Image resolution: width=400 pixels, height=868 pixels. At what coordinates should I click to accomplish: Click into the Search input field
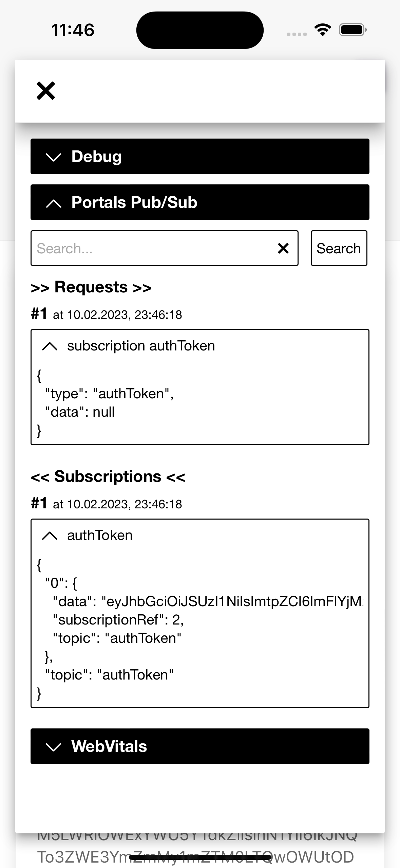(153, 248)
